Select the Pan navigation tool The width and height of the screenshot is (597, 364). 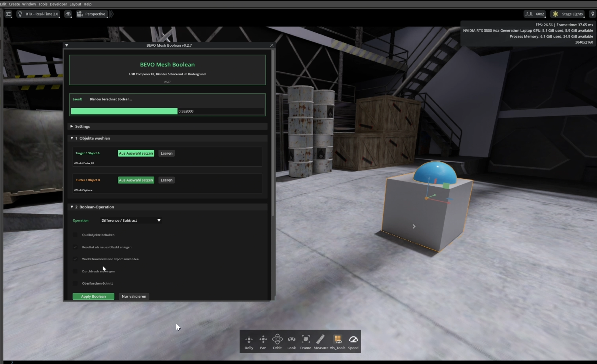point(263,342)
